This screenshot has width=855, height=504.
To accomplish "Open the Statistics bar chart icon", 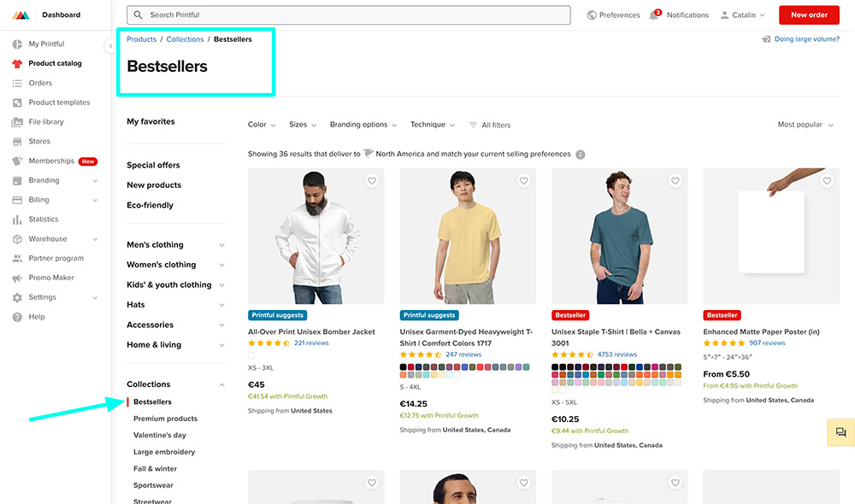I will click(x=17, y=220).
